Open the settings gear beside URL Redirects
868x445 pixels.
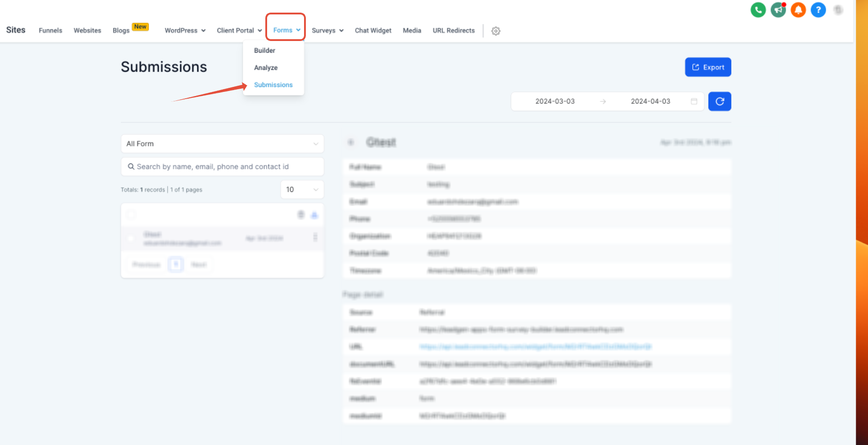coord(495,31)
